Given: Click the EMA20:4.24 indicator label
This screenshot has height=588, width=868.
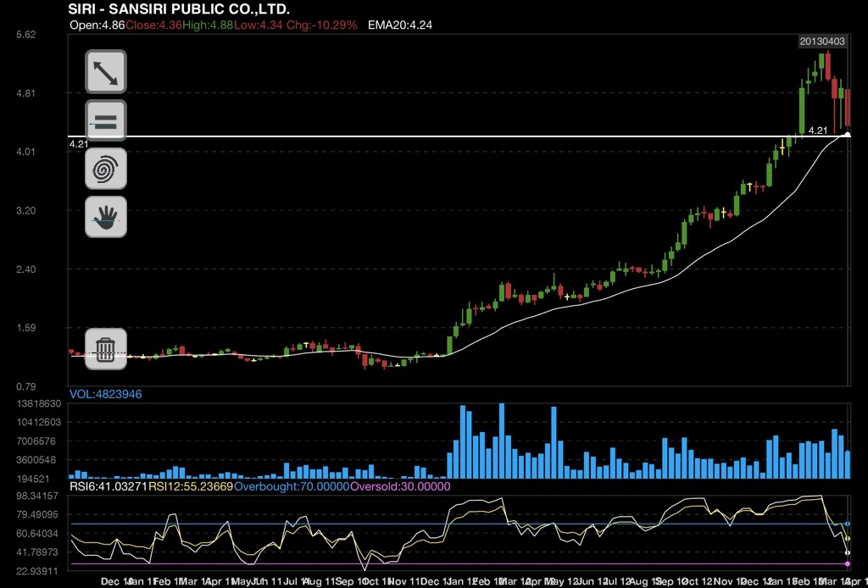Looking at the screenshot, I should point(400,25).
